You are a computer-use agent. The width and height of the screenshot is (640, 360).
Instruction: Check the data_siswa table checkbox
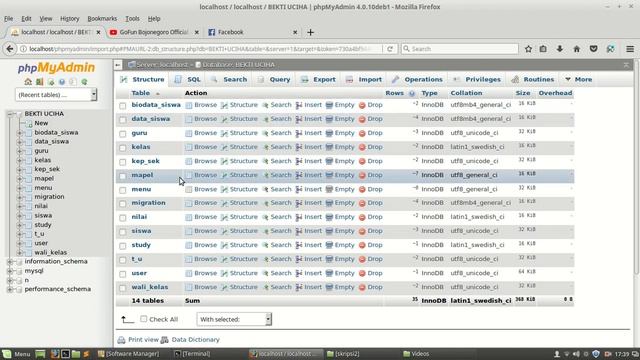tap(122, 120)
